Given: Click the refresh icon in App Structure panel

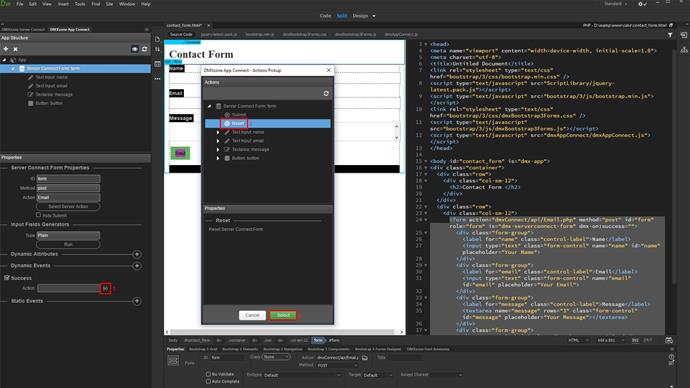Looking at the screenshot, I should pos(144,49).
